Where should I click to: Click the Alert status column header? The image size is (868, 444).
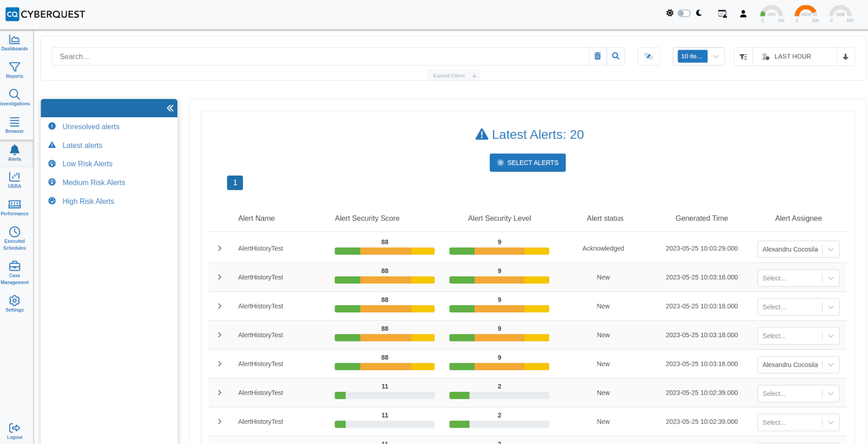point(605,218)
